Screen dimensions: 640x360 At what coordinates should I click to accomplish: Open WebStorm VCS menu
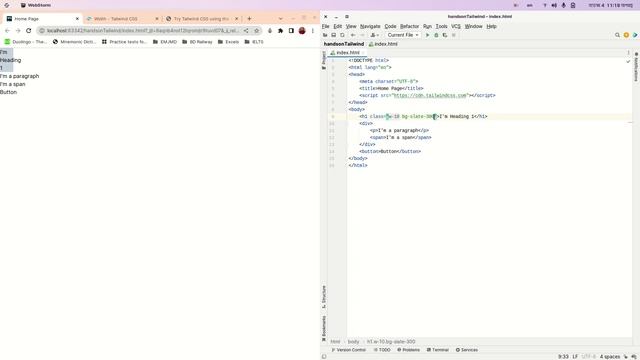pos(456,26)
